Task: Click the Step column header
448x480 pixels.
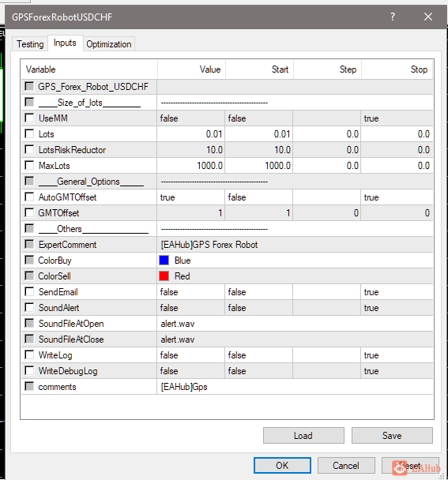Action: (x=328, y=69)
